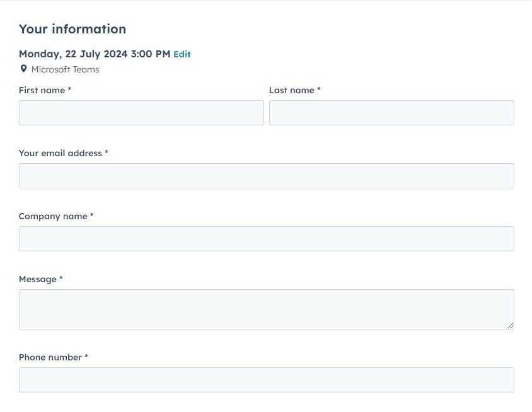Viewport: 532px width, 412px height.
Task: Click the location pin icon
Action: [23, 69]
